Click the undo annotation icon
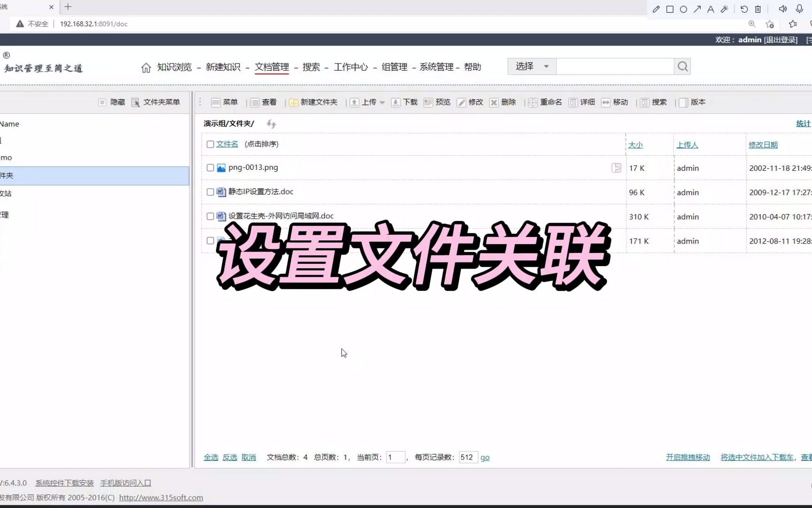The width and height of the screenshot is (812, 508). (x=744, y=9)
